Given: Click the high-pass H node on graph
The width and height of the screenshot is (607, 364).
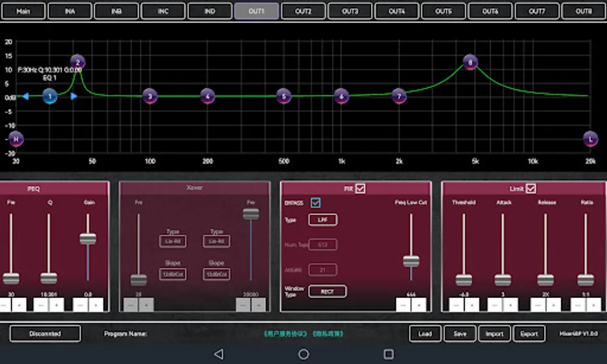Looking at the screenshot, I should click(16, 139).
